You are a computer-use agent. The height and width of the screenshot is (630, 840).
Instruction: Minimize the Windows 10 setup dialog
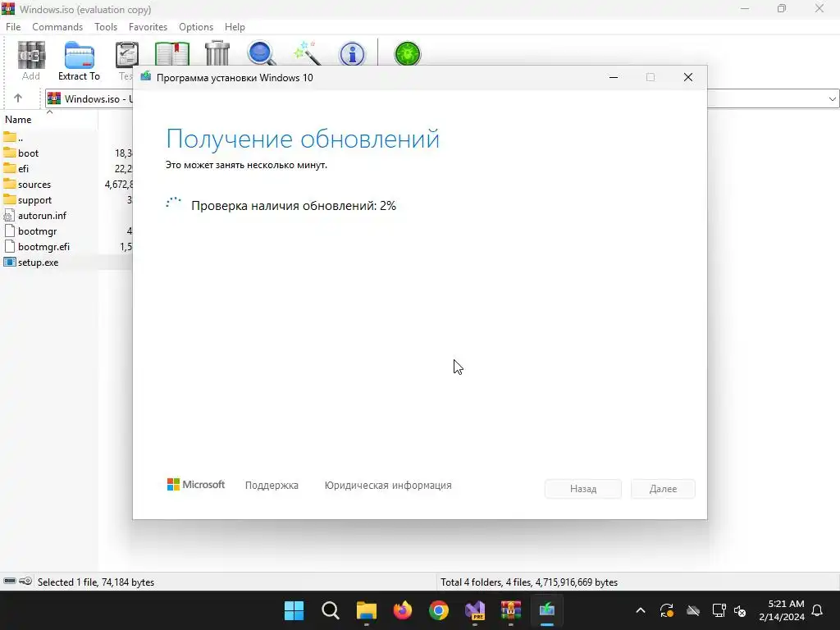click(x=614, y=77)
